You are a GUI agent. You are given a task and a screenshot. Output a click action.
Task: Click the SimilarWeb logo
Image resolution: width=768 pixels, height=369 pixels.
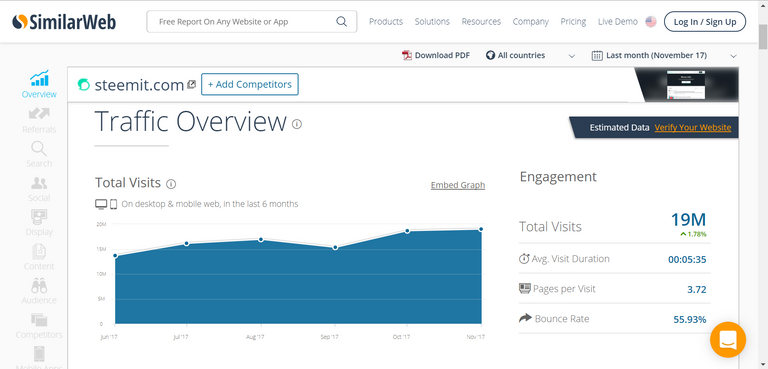tap(64, 22)
